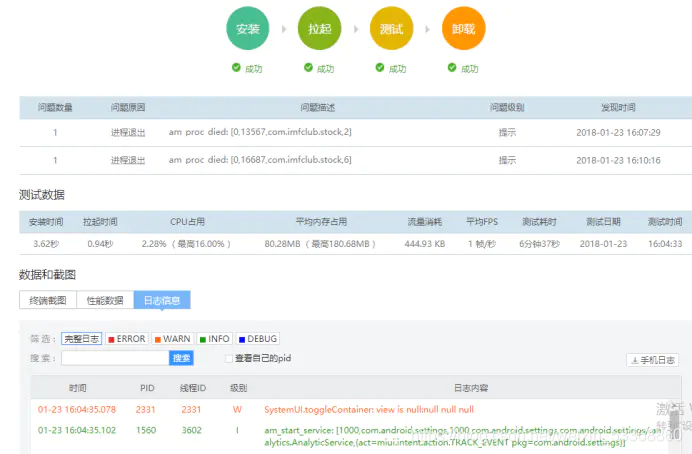The width and height of the screenshot is (692, 454).
Task: Click the 问题描述 column header
Action: pyautogui.click(x=317, y=107)
